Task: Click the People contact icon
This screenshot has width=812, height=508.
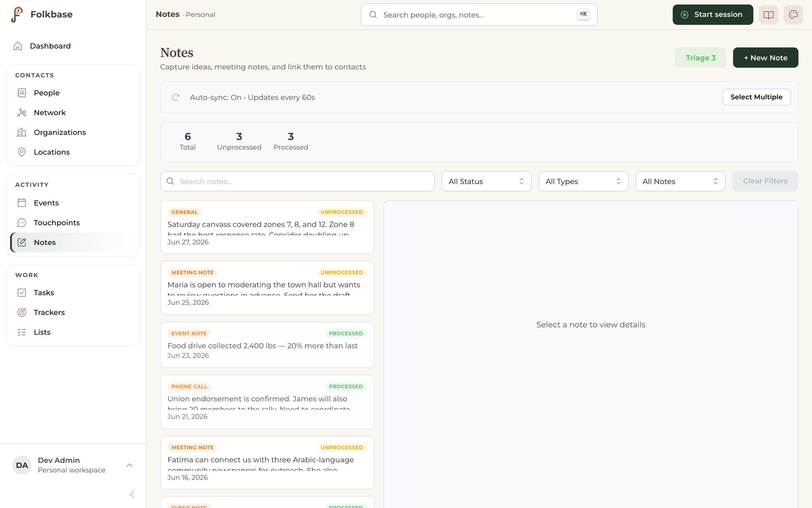Action: pyautogui.click(x=22, y=93)
